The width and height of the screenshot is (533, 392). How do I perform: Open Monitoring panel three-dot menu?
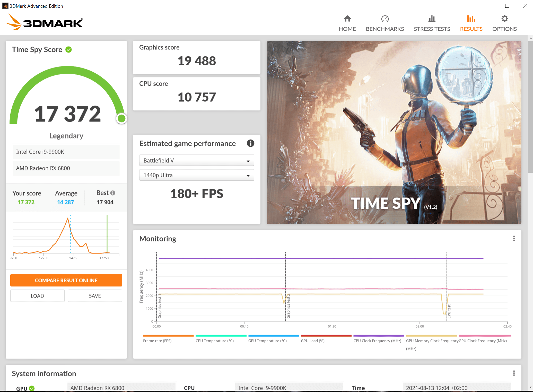pos(514,239)
